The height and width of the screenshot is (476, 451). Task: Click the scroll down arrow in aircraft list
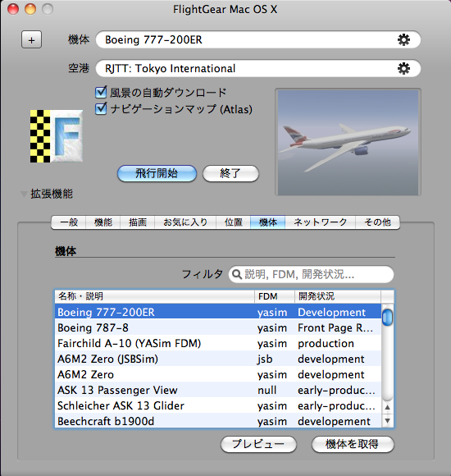click(387, 421)
